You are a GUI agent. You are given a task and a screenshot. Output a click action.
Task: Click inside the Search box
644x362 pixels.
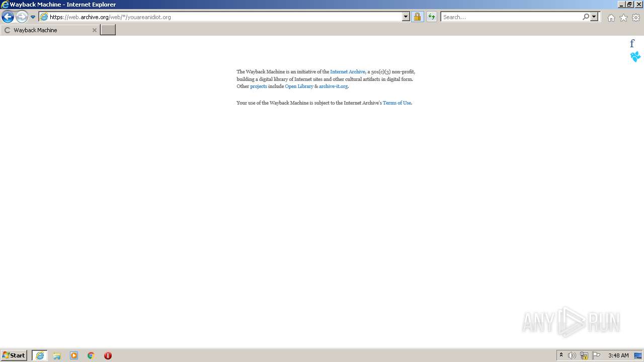point(511,17)
